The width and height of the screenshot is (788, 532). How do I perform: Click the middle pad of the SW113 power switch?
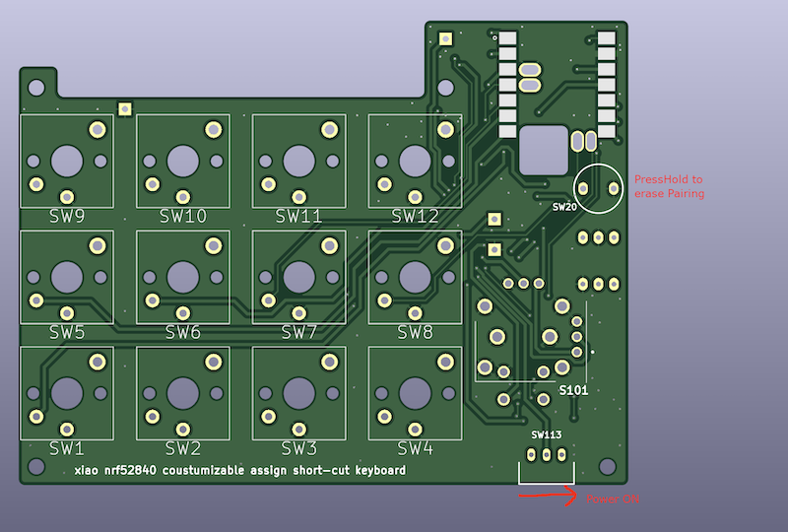[547, 455]
